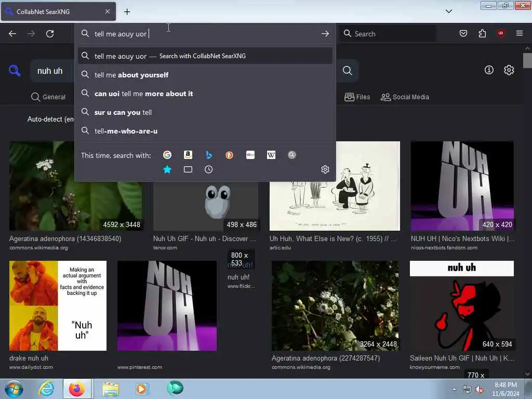Switch to the Social Media category tab
This screenshot has height=399, width=532.
(x=405, y=97)
